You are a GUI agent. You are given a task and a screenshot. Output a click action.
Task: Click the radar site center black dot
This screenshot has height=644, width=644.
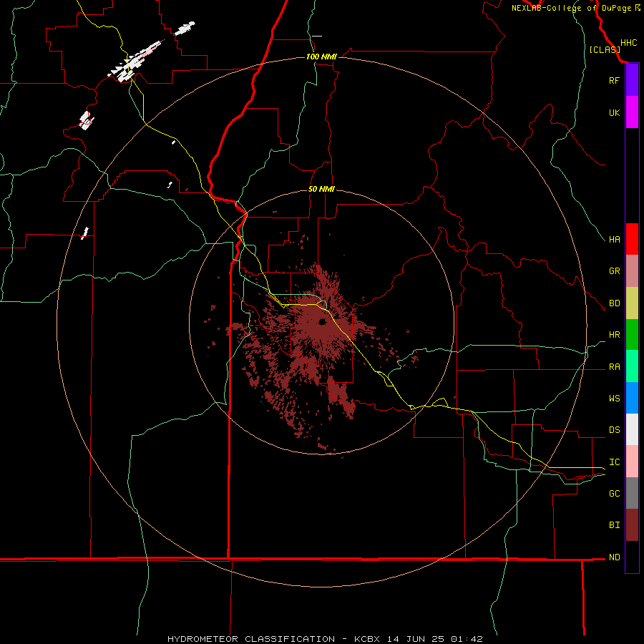(x=323, y=321)
